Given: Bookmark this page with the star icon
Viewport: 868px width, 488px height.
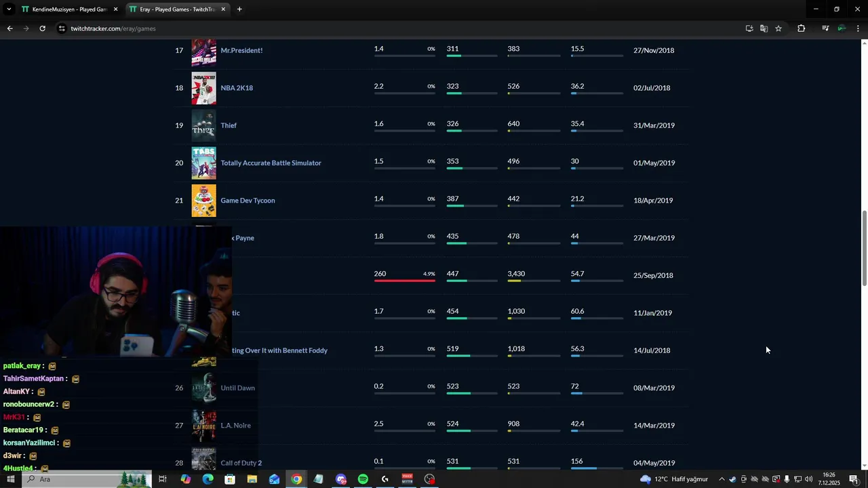Looking at the screenshot, I should coord(778,28).
